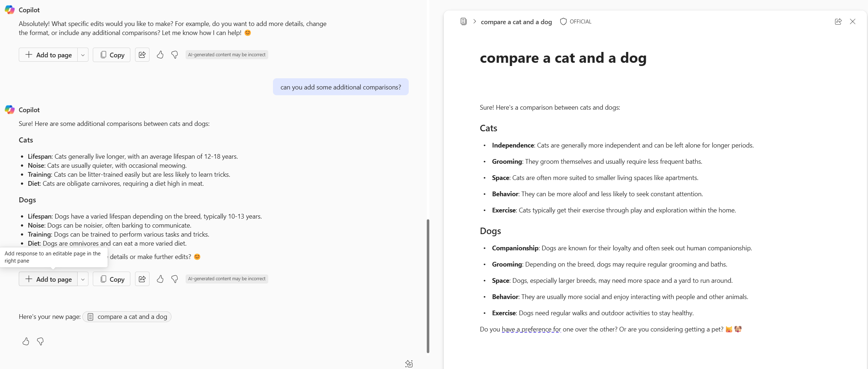Click the share icon next to the first Copy button

tap(142, 54)
